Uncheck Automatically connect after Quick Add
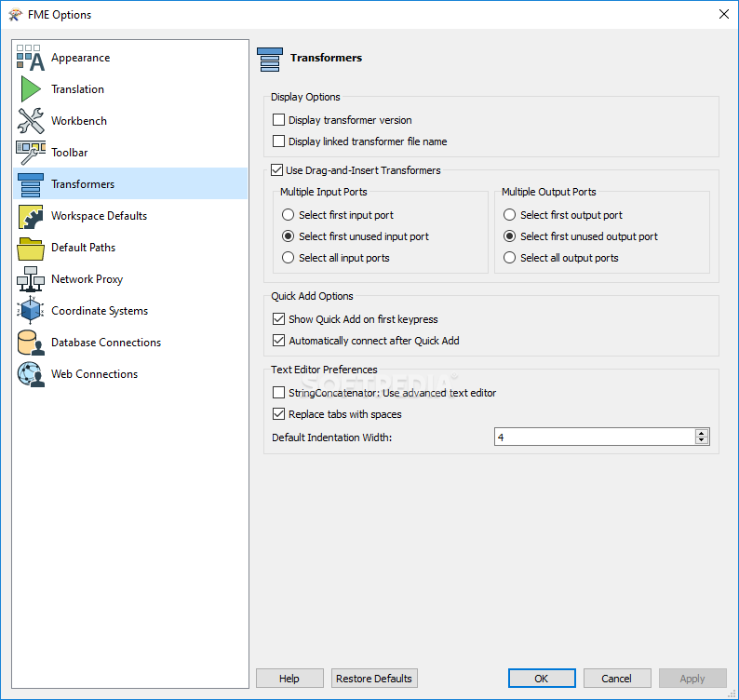The height and width of the screenshot is (700, 739). (x=278, y=341)
